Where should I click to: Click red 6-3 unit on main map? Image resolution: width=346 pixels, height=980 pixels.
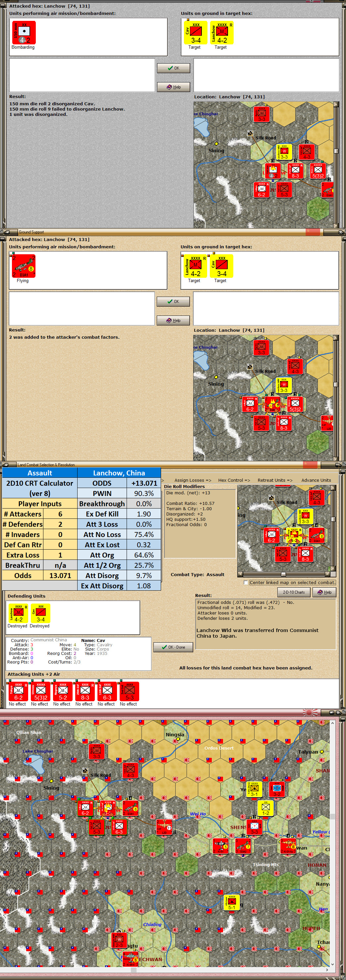pos(119,826)
